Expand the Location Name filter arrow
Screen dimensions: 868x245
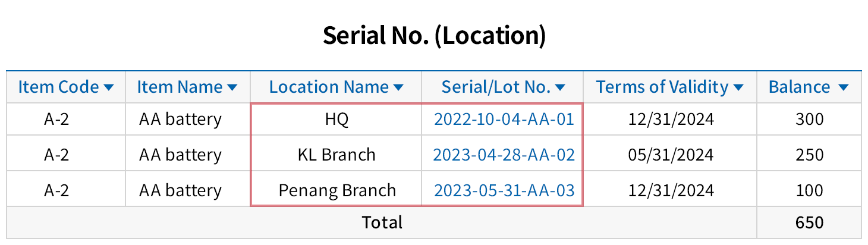[x=398, y=87]
